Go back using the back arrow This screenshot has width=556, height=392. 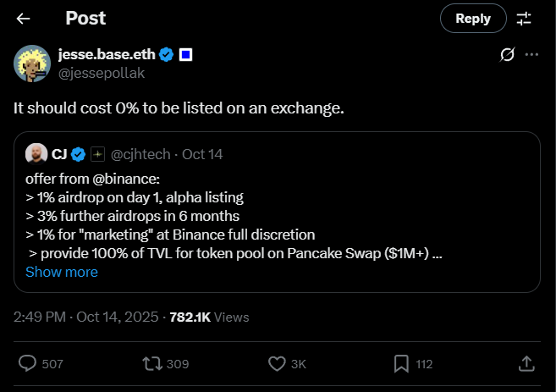pyautogui.click(x=23, y=19)
